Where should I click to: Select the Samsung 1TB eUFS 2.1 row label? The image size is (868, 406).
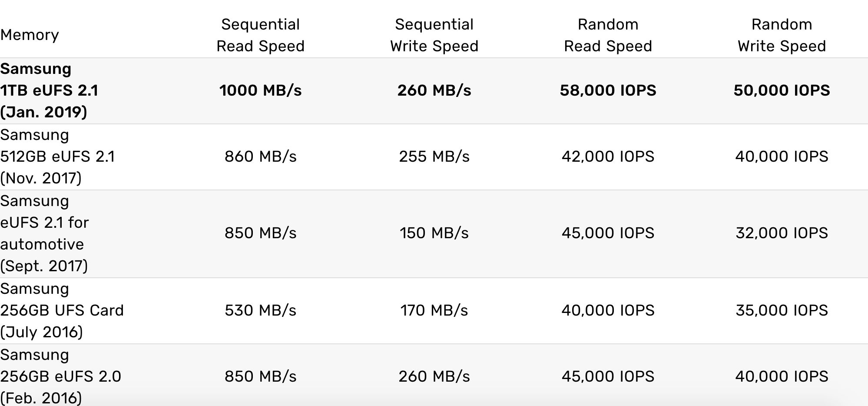49,90
